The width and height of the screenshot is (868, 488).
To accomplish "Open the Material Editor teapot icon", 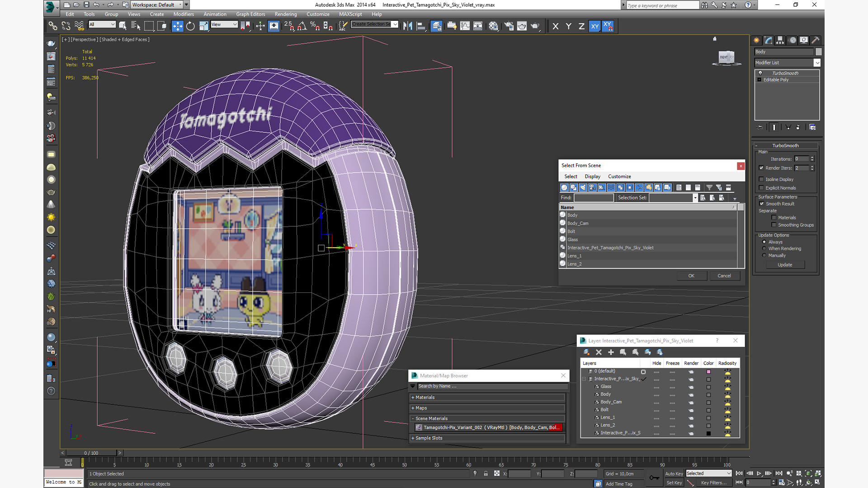I will click(x=493, y=26).
